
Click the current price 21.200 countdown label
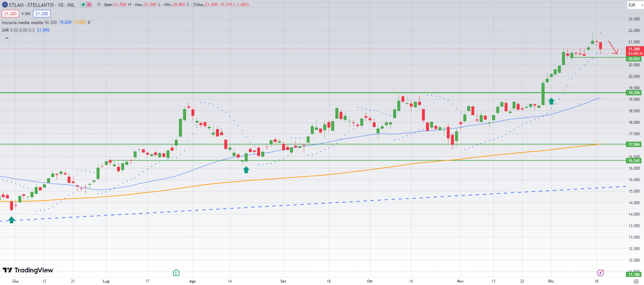point(635,51)
